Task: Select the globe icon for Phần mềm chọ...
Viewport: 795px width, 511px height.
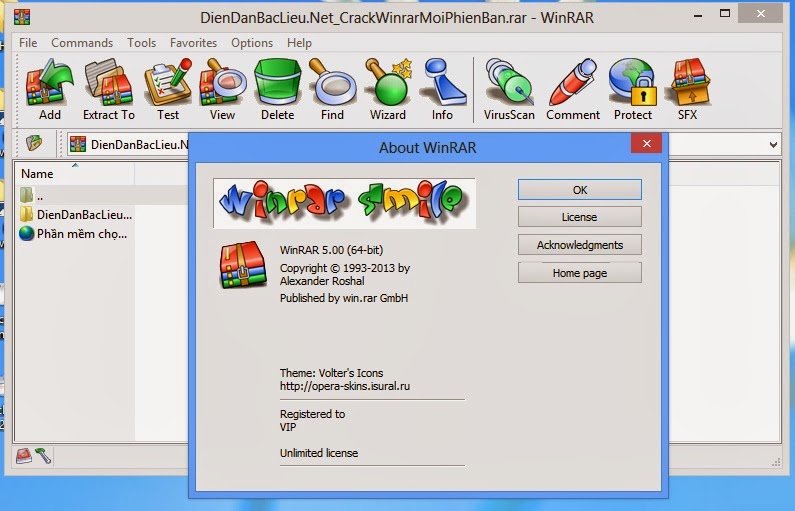Action: tap(26, 234)
